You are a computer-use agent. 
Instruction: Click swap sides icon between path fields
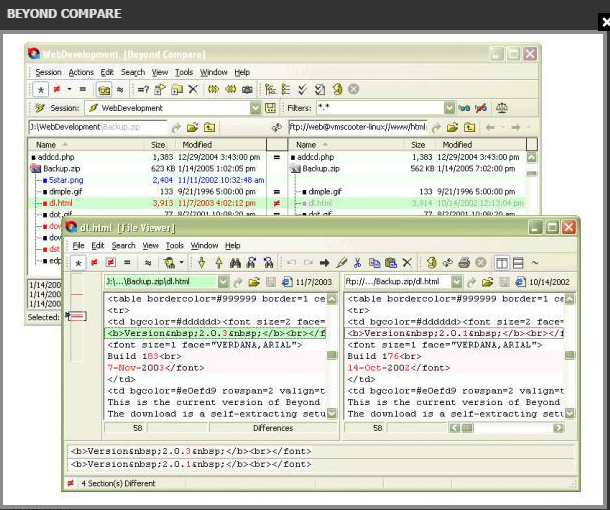tap(276, 127)
